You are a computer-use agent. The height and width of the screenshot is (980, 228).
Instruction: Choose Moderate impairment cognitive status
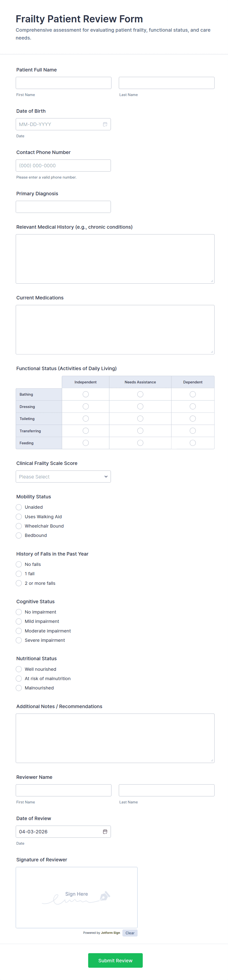pyautogui.click(x=19, y=631)
